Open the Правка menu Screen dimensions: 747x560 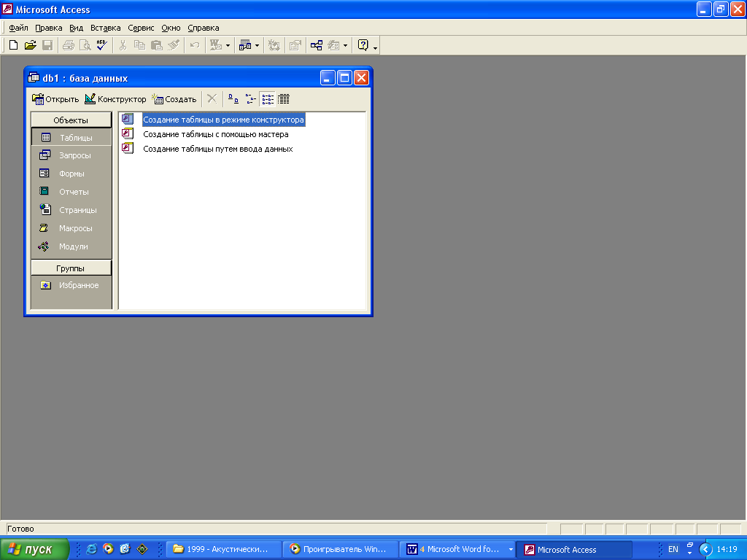click(x=49, y=28)
